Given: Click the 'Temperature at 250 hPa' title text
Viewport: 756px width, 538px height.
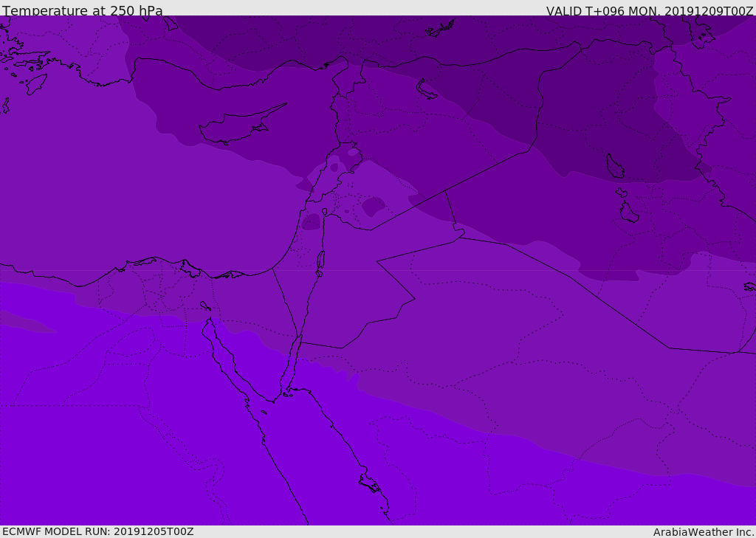Looking at the screenshot, I should point(83,10).
